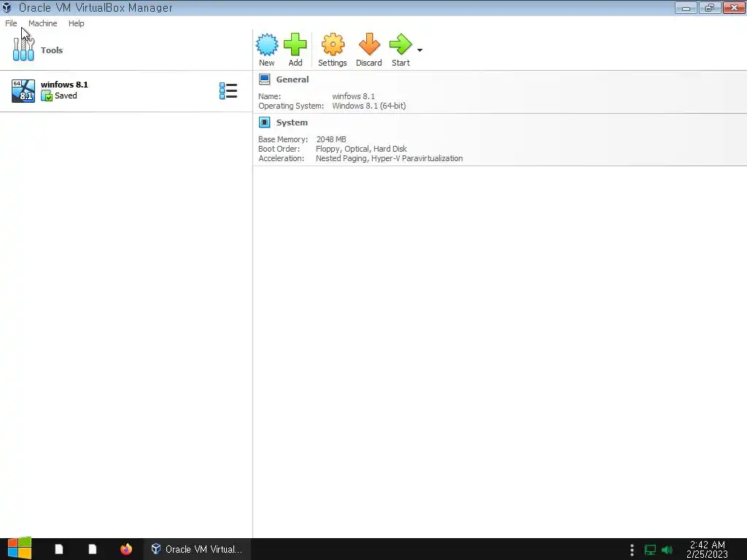This screenshot has width=747, height=560.
Task: Click the Oracle VM VirtualBox taskbar button
Action: [x=197, y=549]
